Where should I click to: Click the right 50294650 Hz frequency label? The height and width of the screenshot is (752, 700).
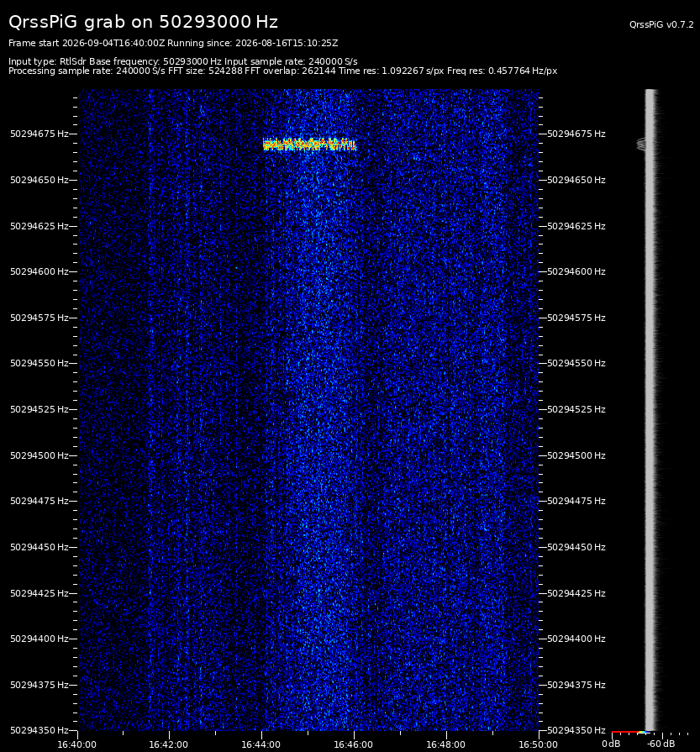576,180
